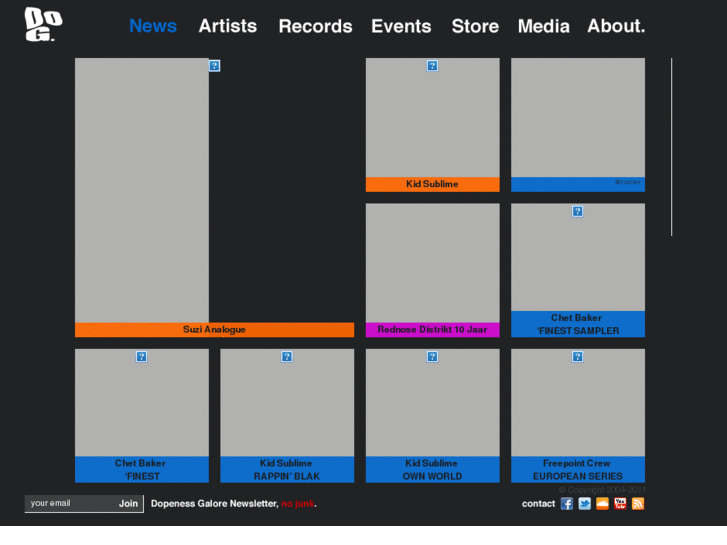Open the Twitter bird icon in footer

coord(585,504)
